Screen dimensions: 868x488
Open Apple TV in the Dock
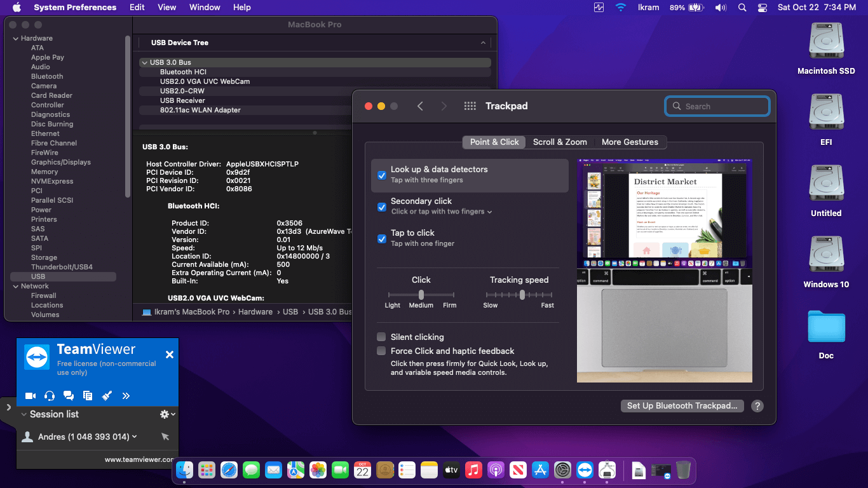click(451, 470)
